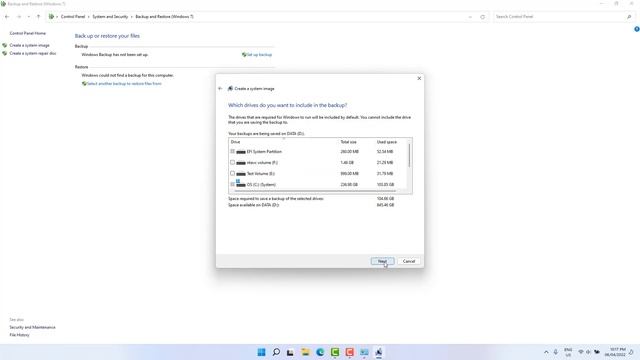
Task: Click the search magnifier icon in Control Panel
Action: [x=629, y=17]
